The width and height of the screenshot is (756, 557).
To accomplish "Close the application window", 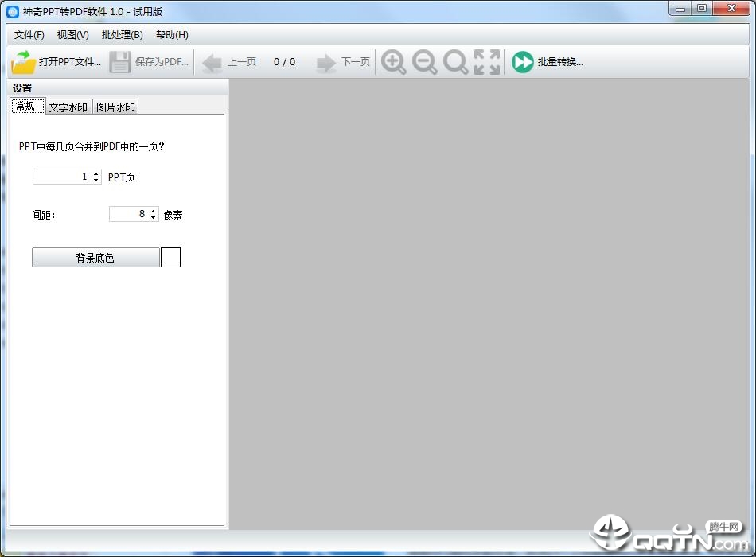I will (x=731, y=9).
